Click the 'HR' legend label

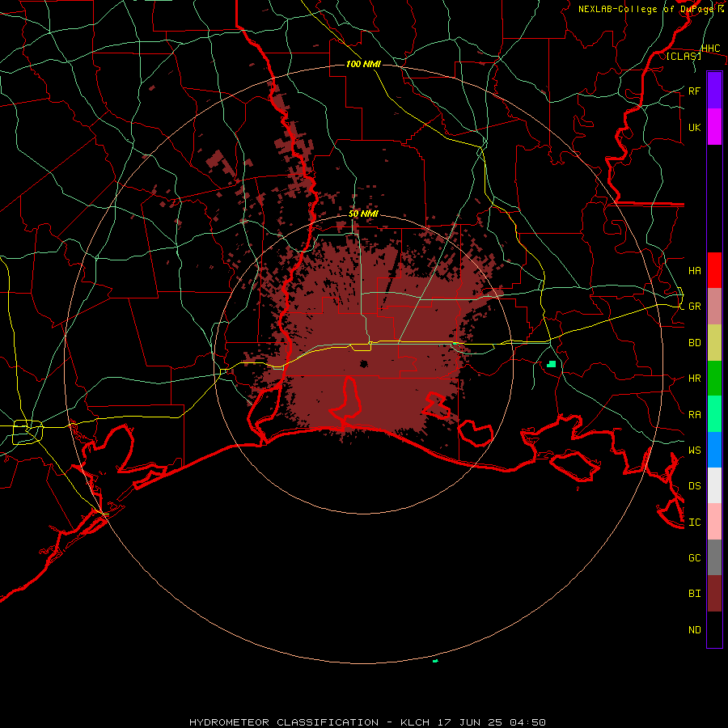pyautogui.click(x=694, y=379)
